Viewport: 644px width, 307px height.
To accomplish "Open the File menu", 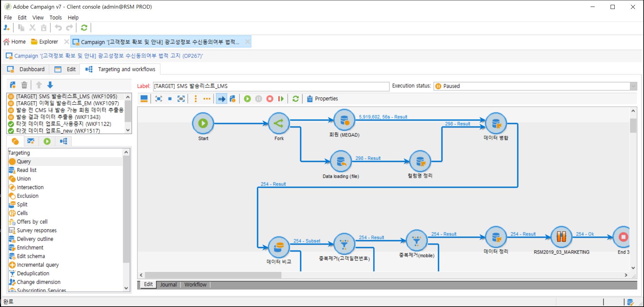I will 8,18.
